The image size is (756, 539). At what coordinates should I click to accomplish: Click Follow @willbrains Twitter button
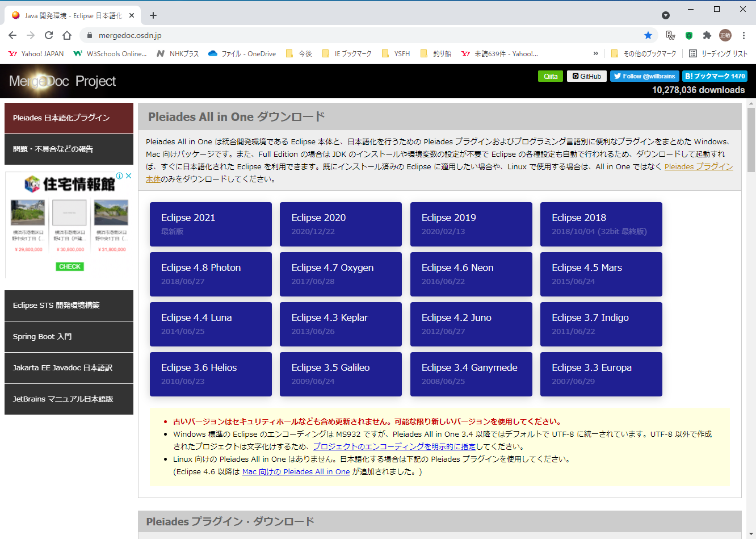[x=645, y=76]
